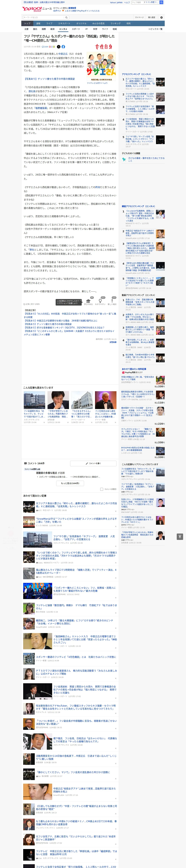The width and height of the screenshot is (186, 868).
Task: Open the 【写真あり】ゲッソリ痩せた様子 link under the intro
Action: pyautogui.click(x=49, y=79)
